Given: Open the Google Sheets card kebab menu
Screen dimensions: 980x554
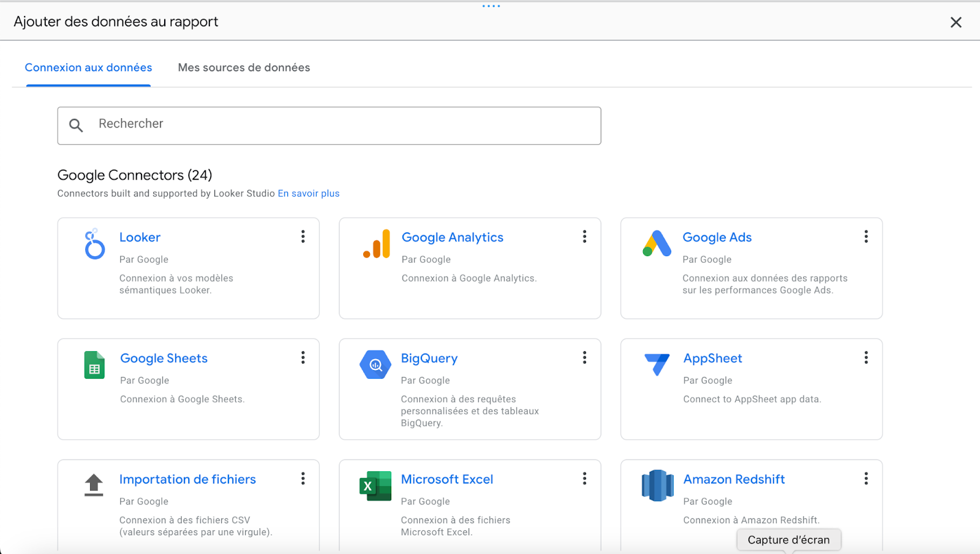Looking at the screenshot, I should click(303, 357).
